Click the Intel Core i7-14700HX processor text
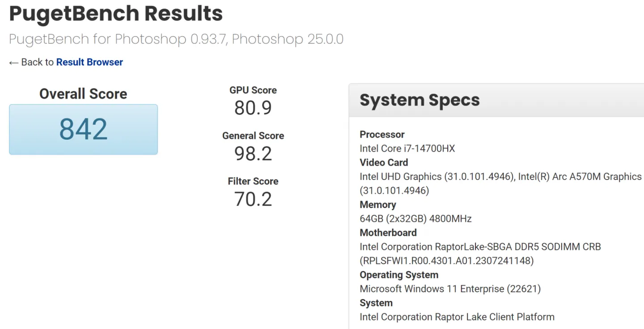 click(x=407, y=149)
